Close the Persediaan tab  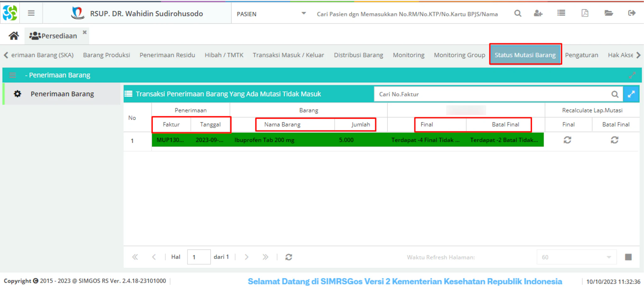point(85,32)
